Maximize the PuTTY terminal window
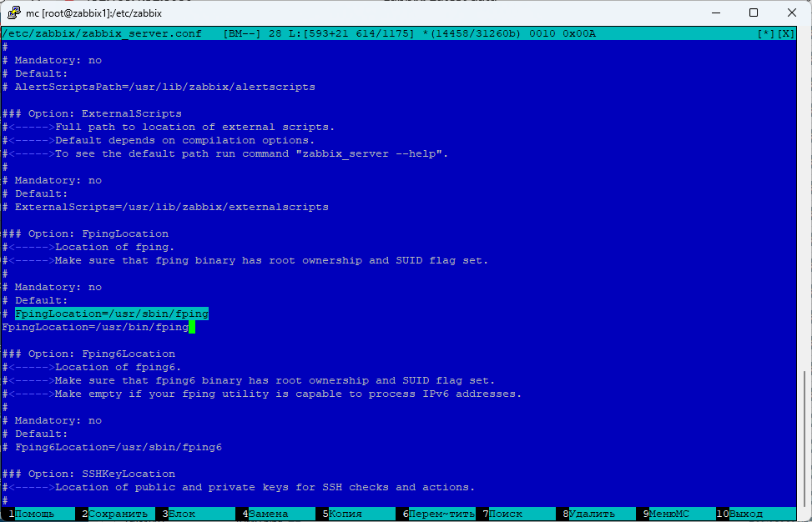Image resolution: width=812 pixels, height=522 pixels. pos(754,13)
